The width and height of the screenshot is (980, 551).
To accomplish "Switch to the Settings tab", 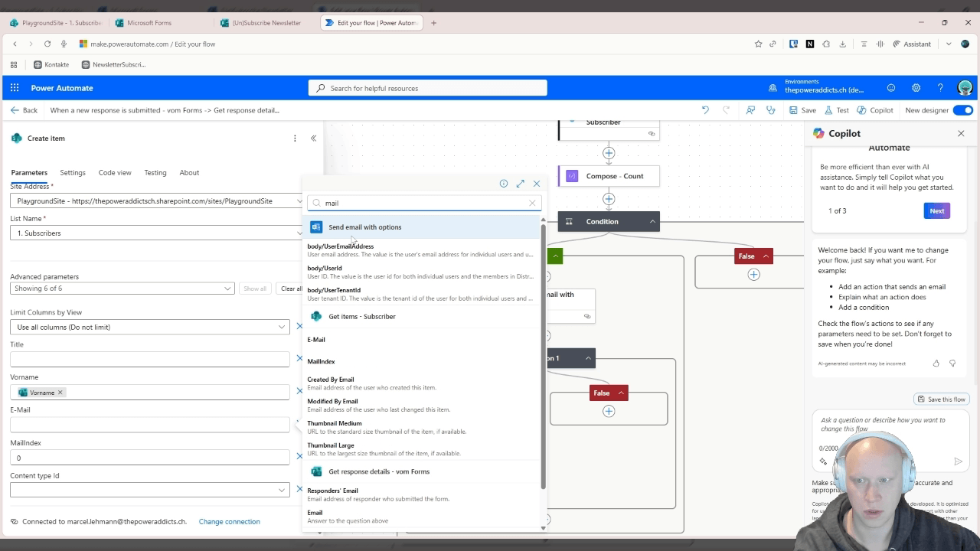I will (x=73, y=172).
